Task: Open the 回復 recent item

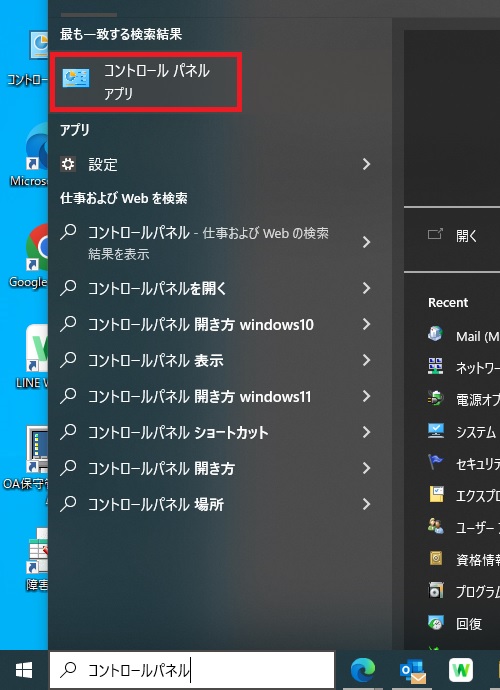Action: (x=463, y=623)
